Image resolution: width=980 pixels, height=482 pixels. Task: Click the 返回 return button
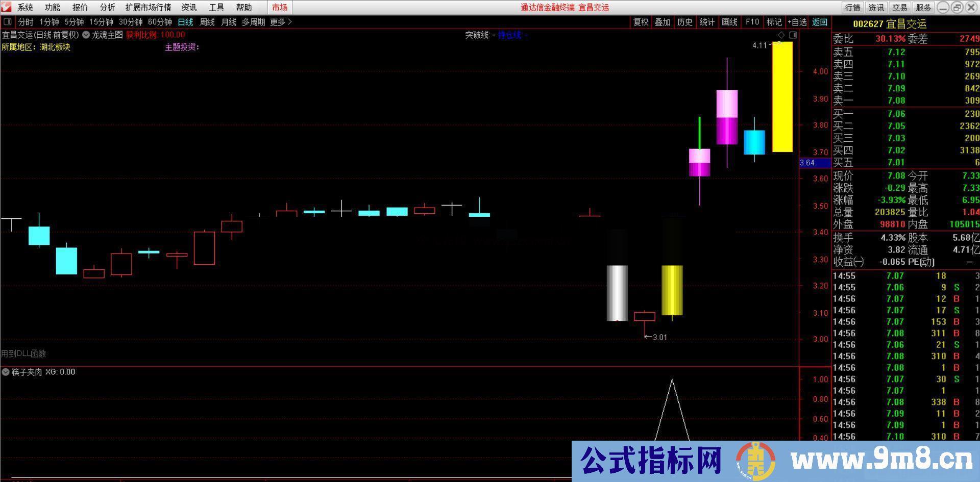pyautogui.click(x=819, y=22)
